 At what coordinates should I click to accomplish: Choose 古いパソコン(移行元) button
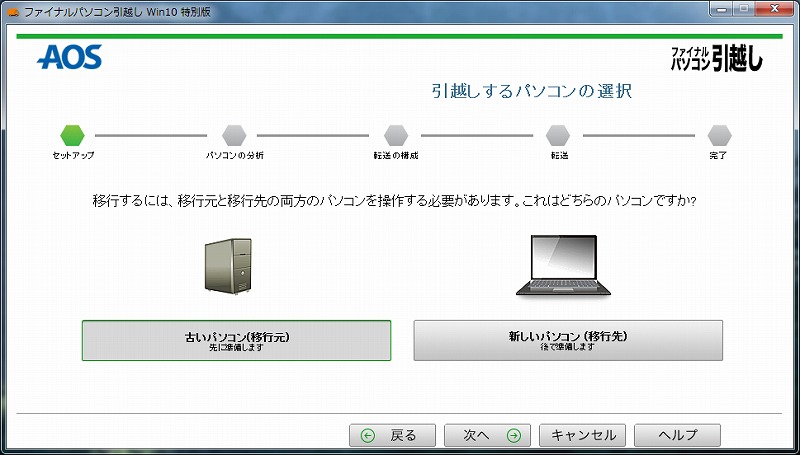(x=236, y=340)
